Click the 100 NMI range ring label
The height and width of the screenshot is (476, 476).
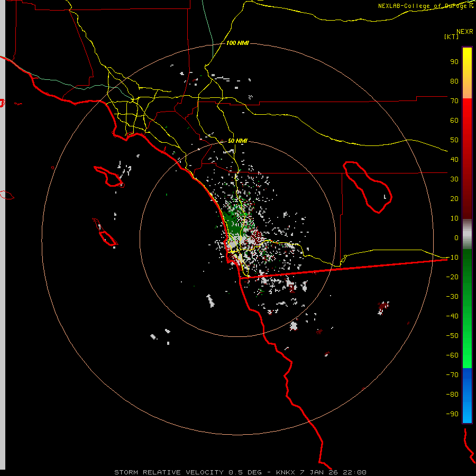point(237,43)
